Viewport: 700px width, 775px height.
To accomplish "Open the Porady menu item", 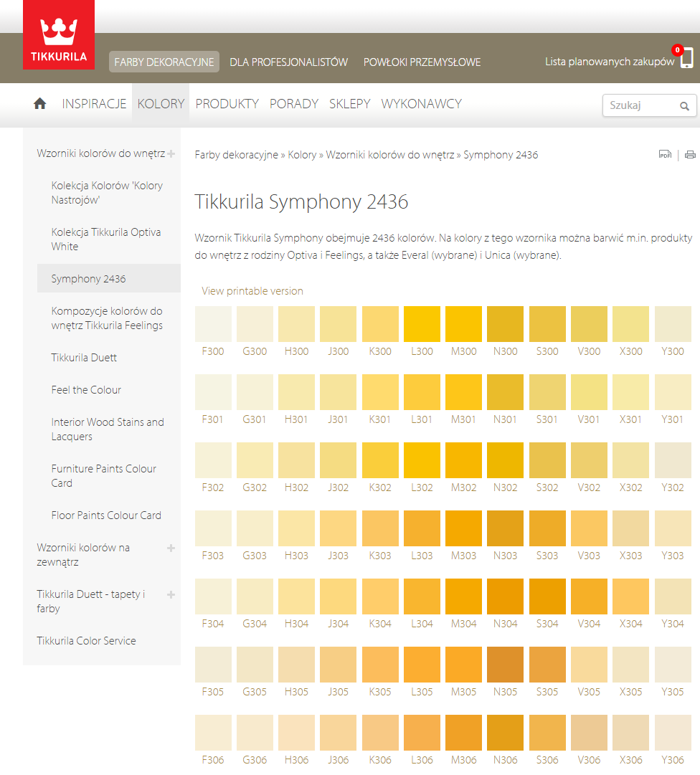I will pos(294,104).
